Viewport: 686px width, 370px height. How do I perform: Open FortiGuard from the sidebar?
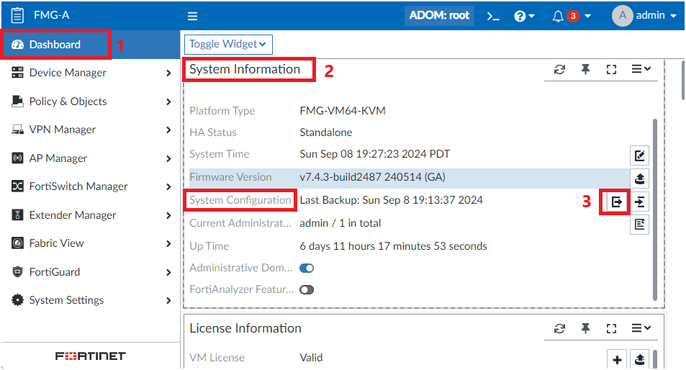point(90,272)
